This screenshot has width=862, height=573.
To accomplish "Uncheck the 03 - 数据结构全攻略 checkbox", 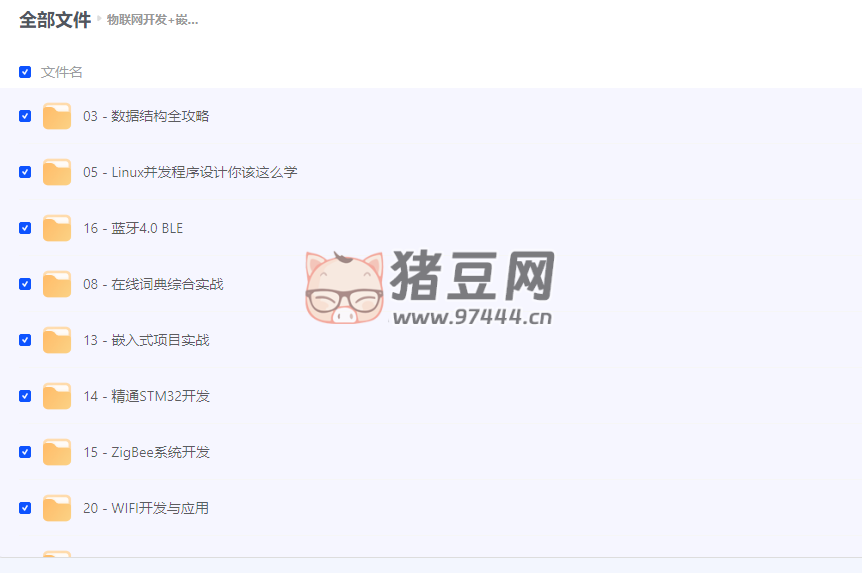I will tap(25, 116).
